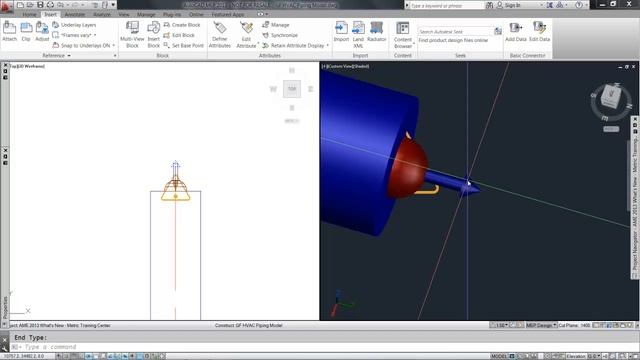The image size is (640, 360).
Task: Click the Plot/Print icon in quick access toolbar
Action: (x=50, y=5)
